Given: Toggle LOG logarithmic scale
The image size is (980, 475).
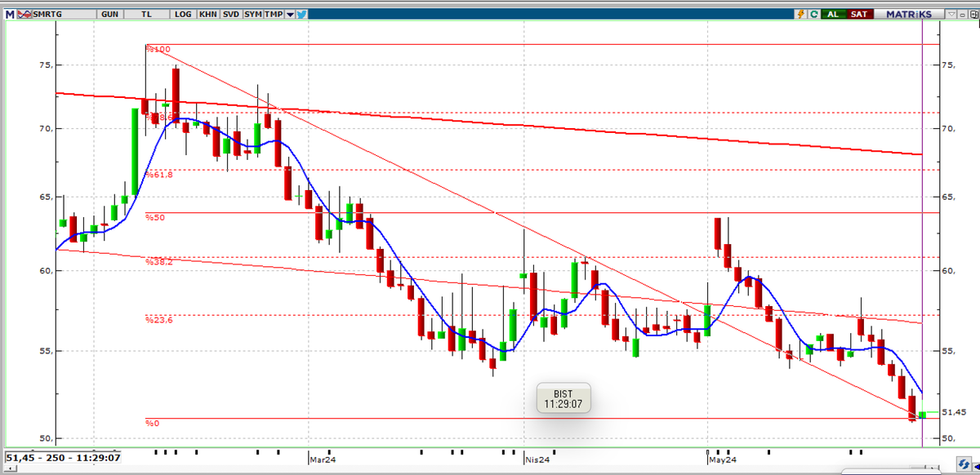Looking at the screenshot, I should (x=183, y=14).
